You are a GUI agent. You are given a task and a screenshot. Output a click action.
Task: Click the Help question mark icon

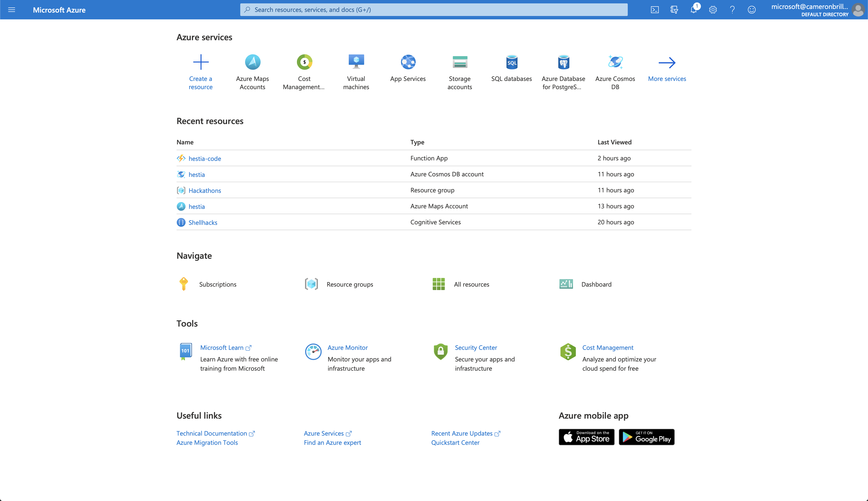(732, 10)
